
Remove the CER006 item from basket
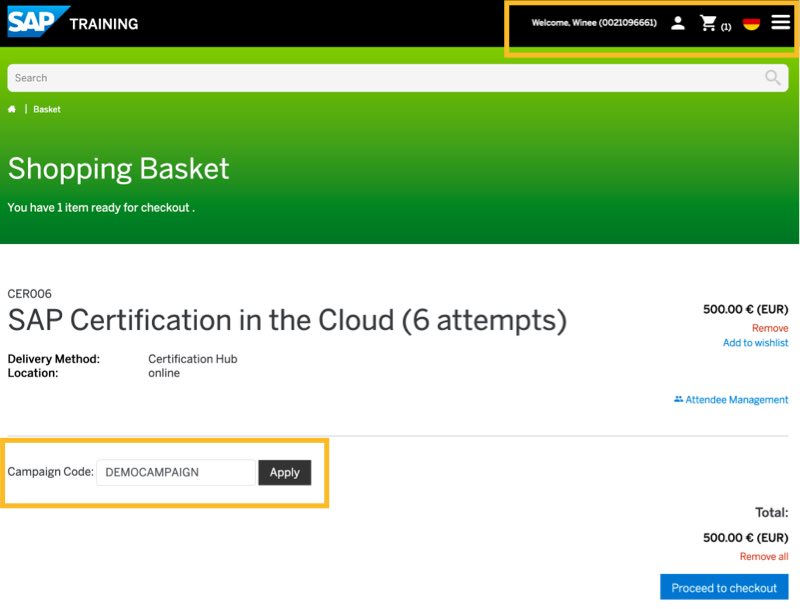pos(769,328)
